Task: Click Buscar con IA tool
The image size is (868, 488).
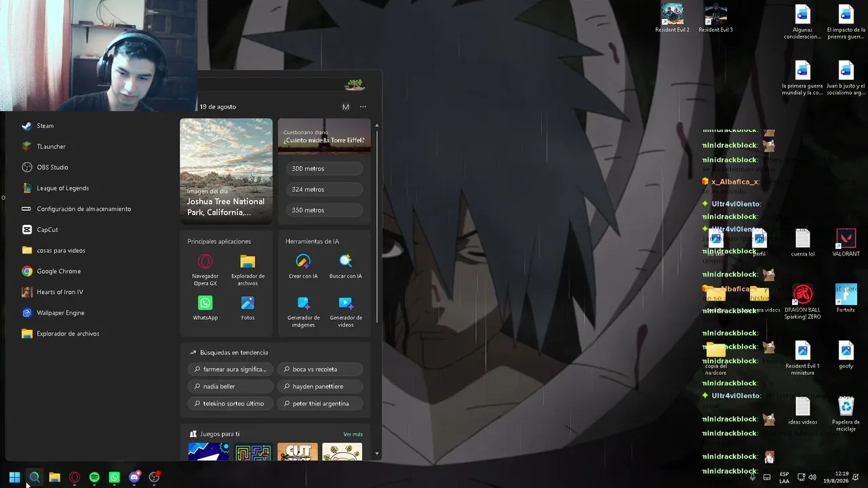Action: tap(346, 266)
